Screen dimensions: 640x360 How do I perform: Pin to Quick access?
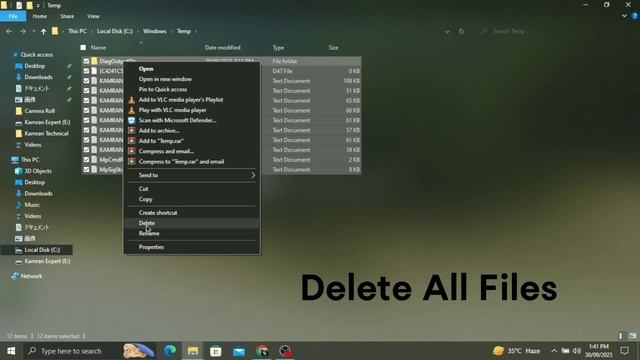pyautogui.click(x=162, y=89)
